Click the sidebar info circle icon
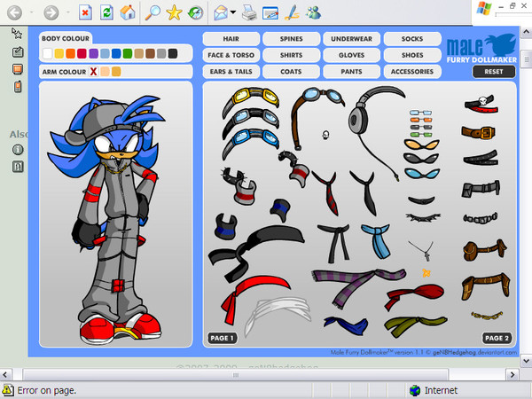Screen dimensions: 532x399 point(18,149)
